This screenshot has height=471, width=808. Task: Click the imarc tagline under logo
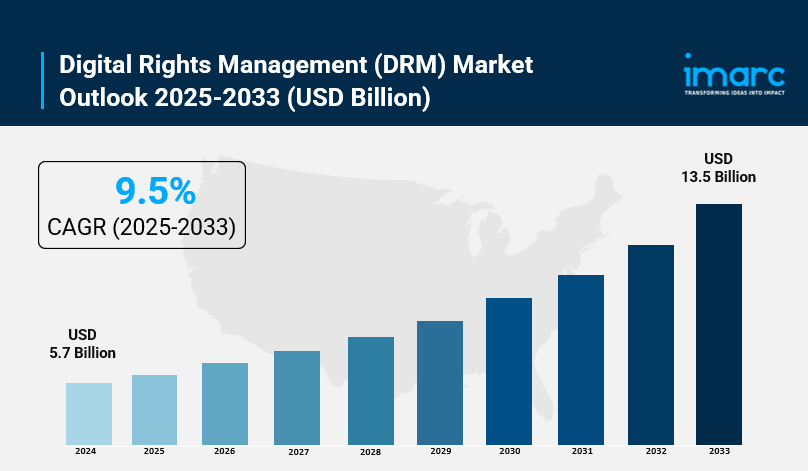point(734,92)
